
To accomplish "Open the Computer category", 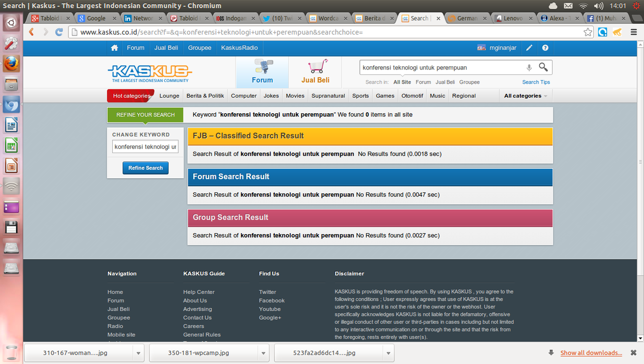I will [244, 96].
